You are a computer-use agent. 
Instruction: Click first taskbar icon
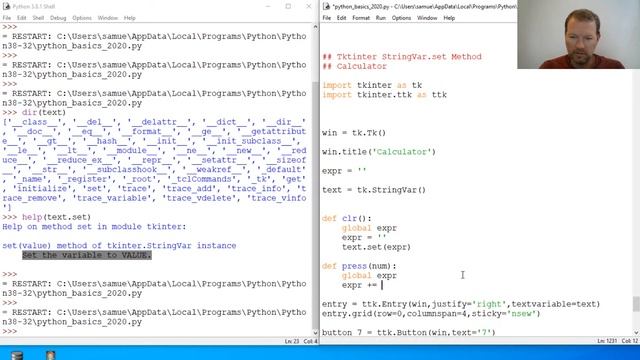(17, 355)
